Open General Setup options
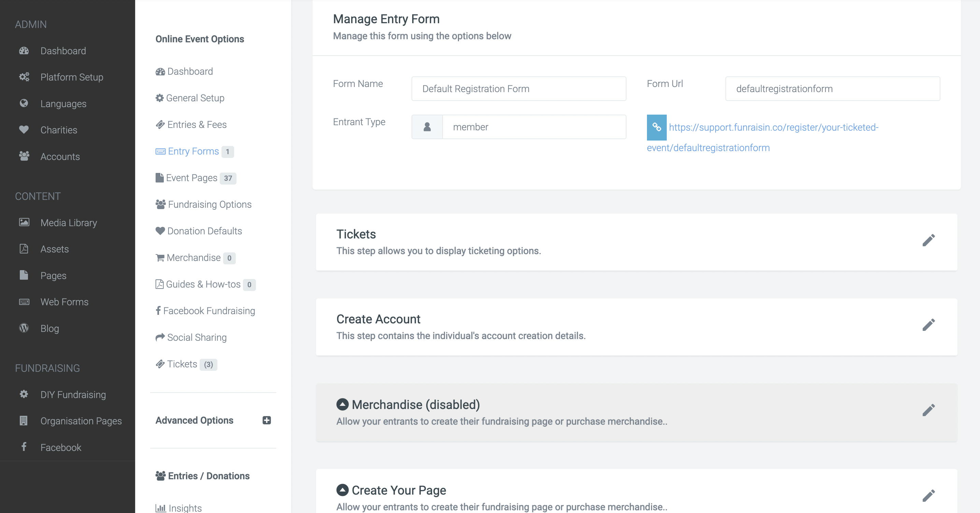 pyautogui.click(x=190, y=98)
